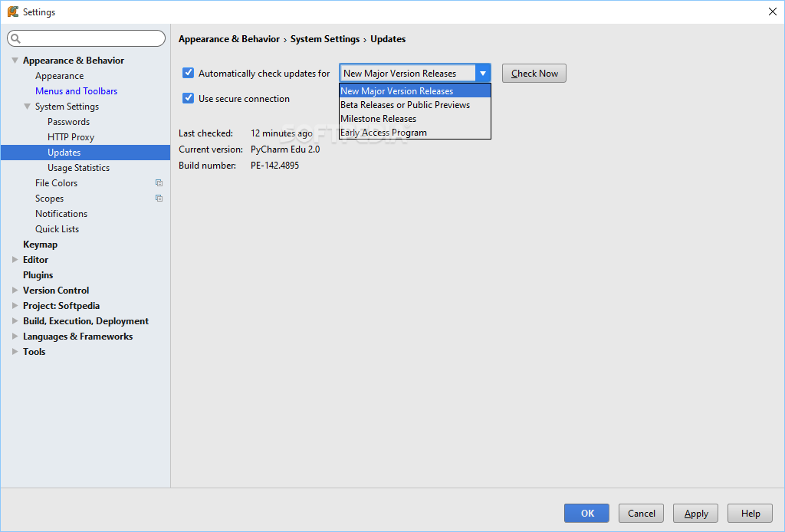This screenshot has width=785, height=532.
Task: Open Usage Statistics settings
Action: point(79,168)
